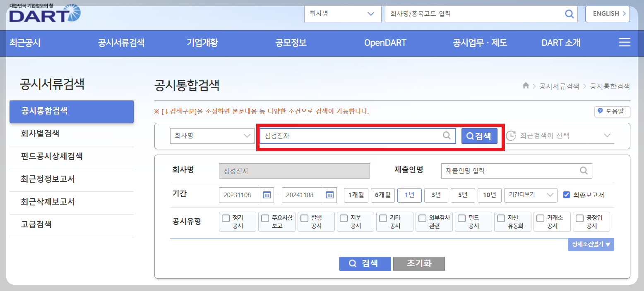
Task: Click the magnifier icon in 제출인명 field
Action: click(x=584, y=170)
